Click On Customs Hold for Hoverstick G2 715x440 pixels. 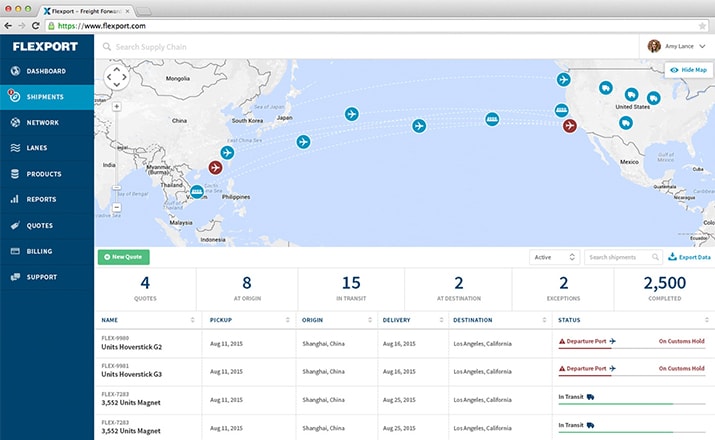coord(681,341)
